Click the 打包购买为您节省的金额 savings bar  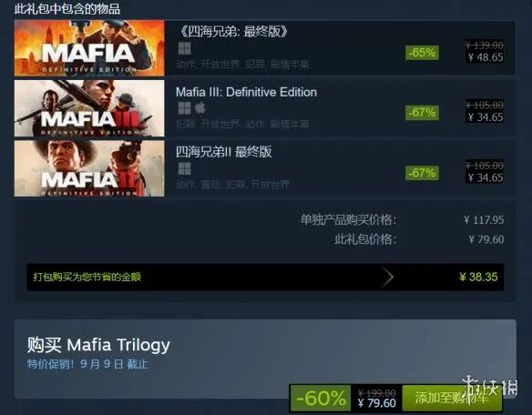coord(265,277)
